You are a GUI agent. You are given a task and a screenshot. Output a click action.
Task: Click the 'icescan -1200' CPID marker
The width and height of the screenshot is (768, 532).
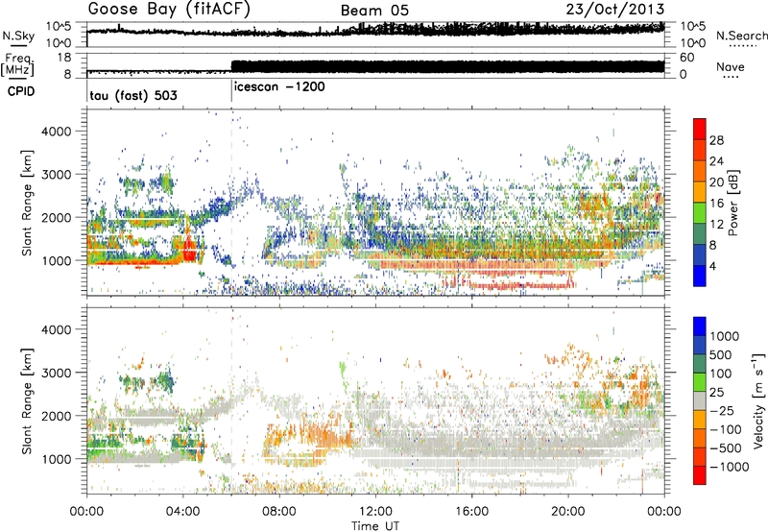point(279,87)
